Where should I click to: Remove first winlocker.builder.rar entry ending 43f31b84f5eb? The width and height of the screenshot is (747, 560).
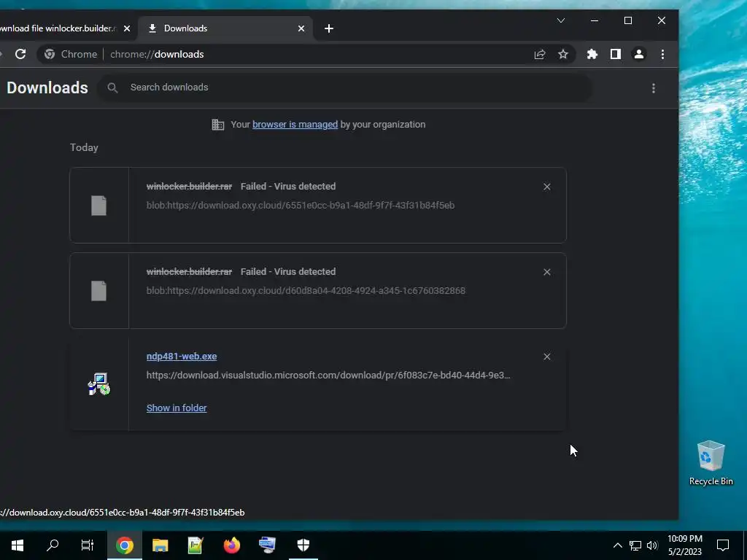(547, 187)
